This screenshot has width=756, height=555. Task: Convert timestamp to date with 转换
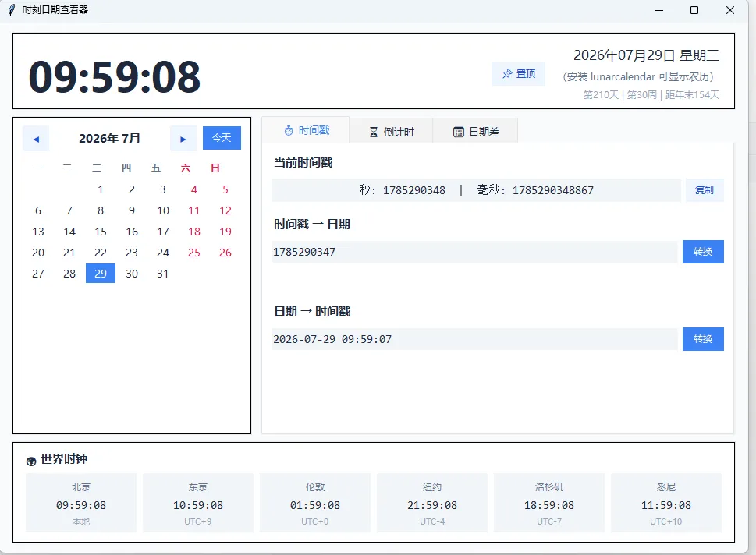coord(703,252)
